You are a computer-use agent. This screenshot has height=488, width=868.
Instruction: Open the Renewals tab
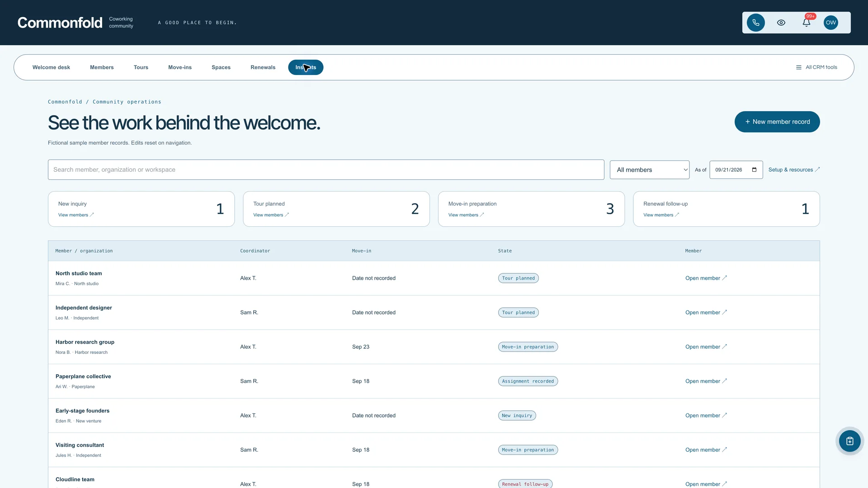(x=263, y=67)
